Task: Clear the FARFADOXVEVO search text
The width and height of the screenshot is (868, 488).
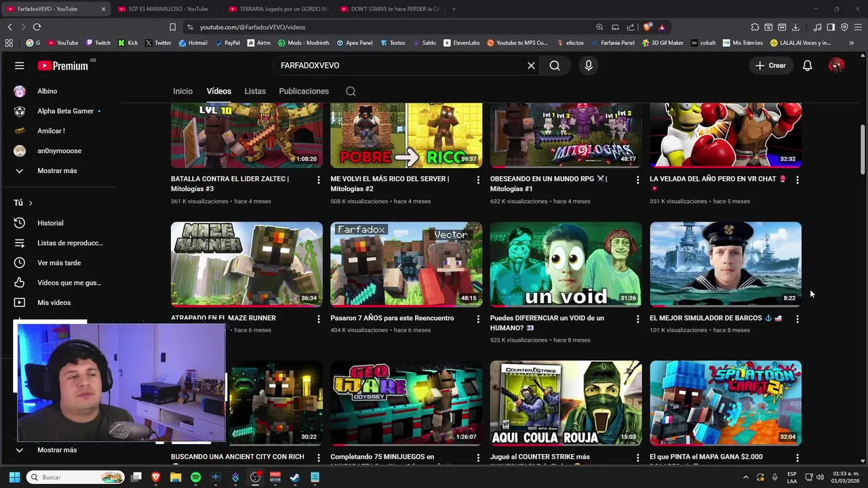Action: click(531, 66)
